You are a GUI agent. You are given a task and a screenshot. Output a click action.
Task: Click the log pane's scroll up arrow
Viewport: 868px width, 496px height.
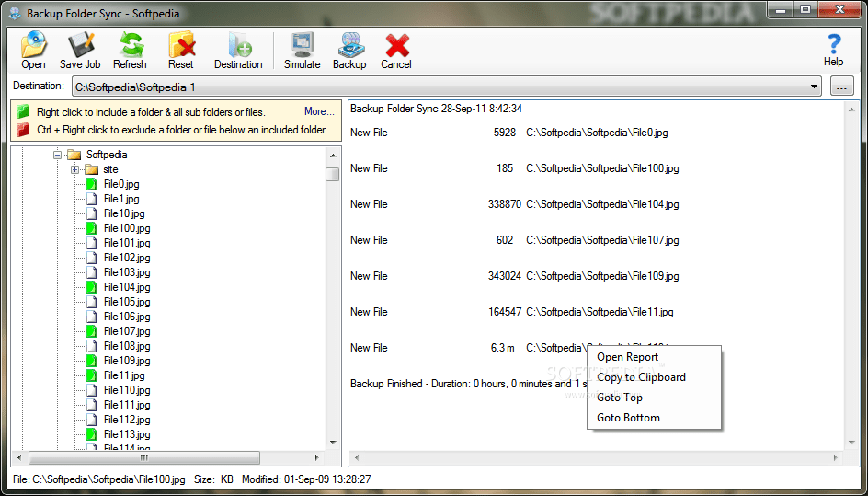click(851, 110)
